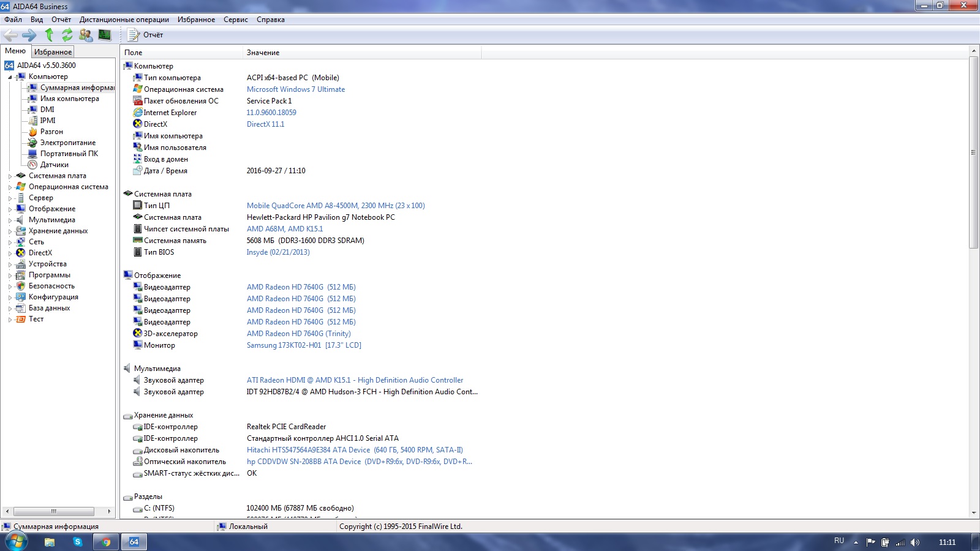Image resolution: width=980 pixels, height=551 pixels.
Task: Select Имя компьютера tree item
Action: point(69,99)
